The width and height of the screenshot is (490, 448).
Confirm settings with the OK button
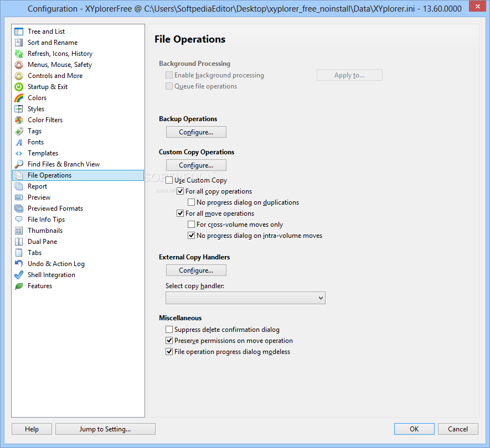pos(414,429)
